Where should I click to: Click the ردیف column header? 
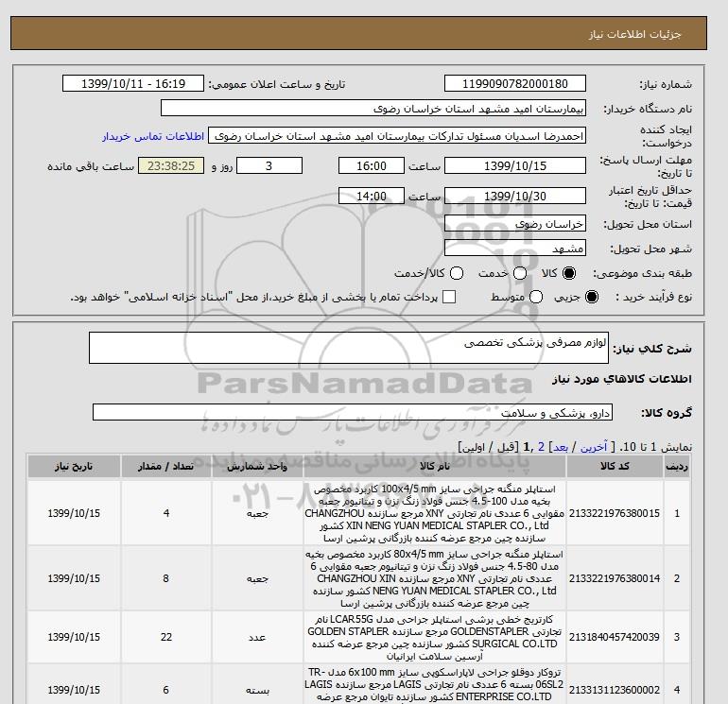tap(676, 467)
